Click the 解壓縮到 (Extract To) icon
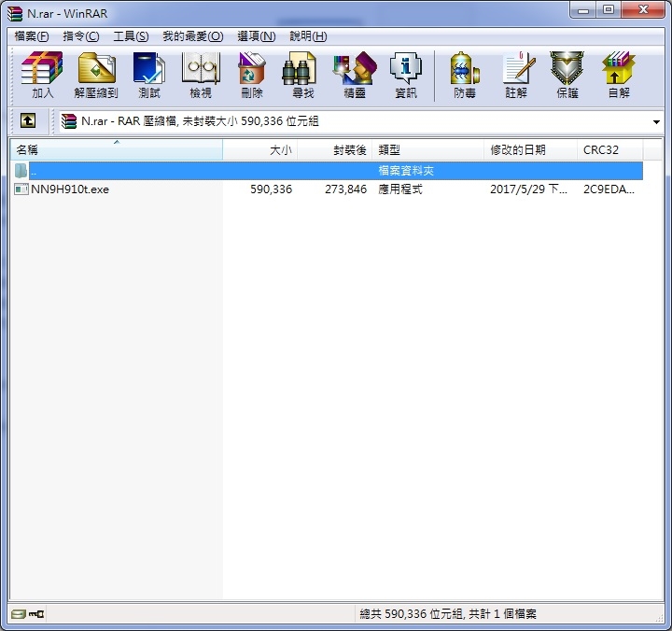 point(96,75)
